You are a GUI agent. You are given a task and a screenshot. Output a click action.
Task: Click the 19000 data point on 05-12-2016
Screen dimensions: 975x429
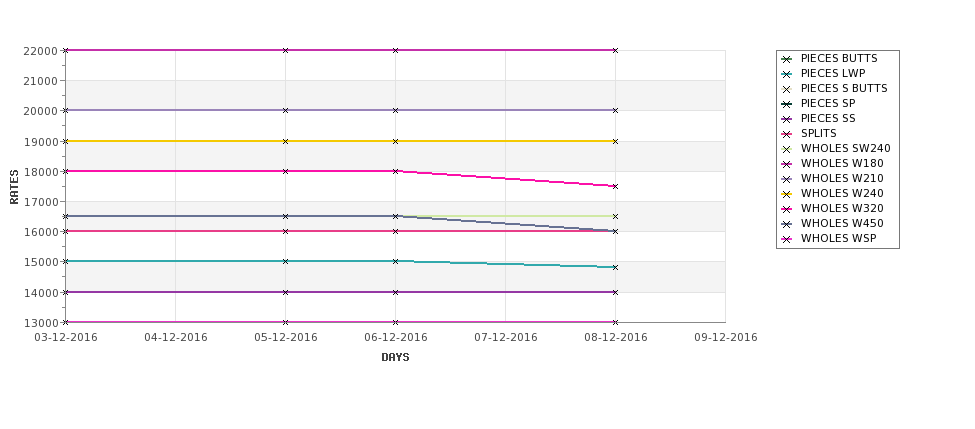coord(285,142)
